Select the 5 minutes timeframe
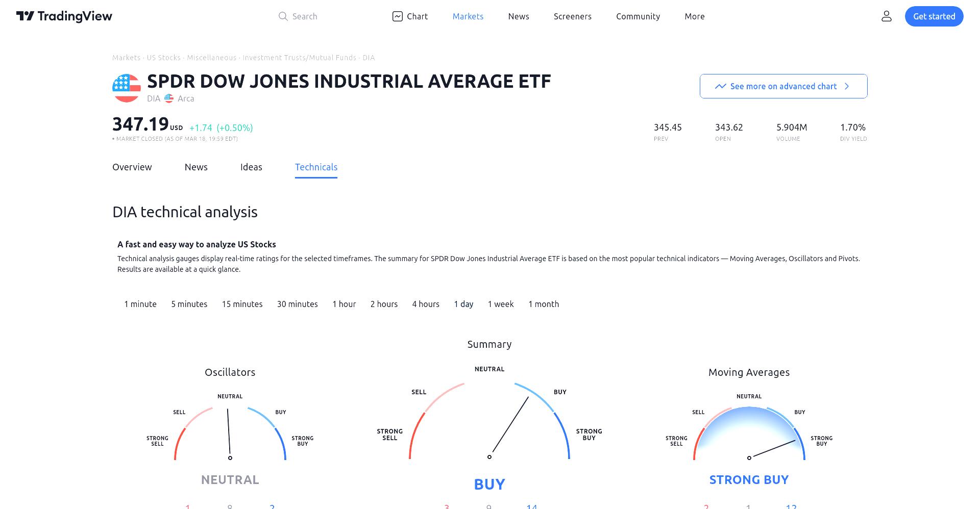This screenshot has height=509, width=980. (189, 304)
